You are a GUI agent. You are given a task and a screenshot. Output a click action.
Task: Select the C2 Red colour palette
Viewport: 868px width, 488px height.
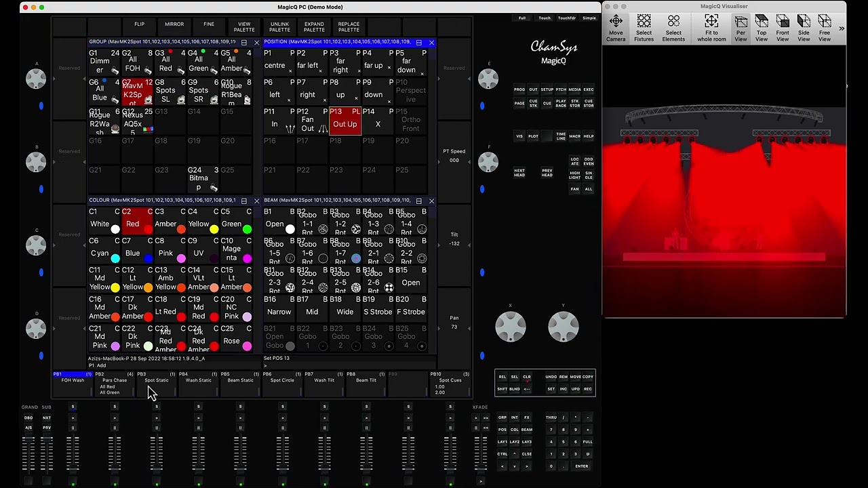[137, 221]
